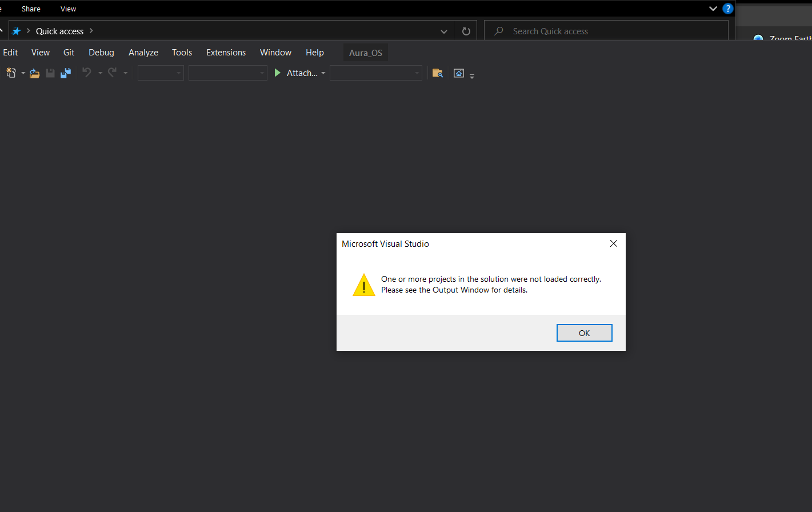Expand the toolbar overflow options
The height and width of the screenshot is (512, 812).
(471, 75)
